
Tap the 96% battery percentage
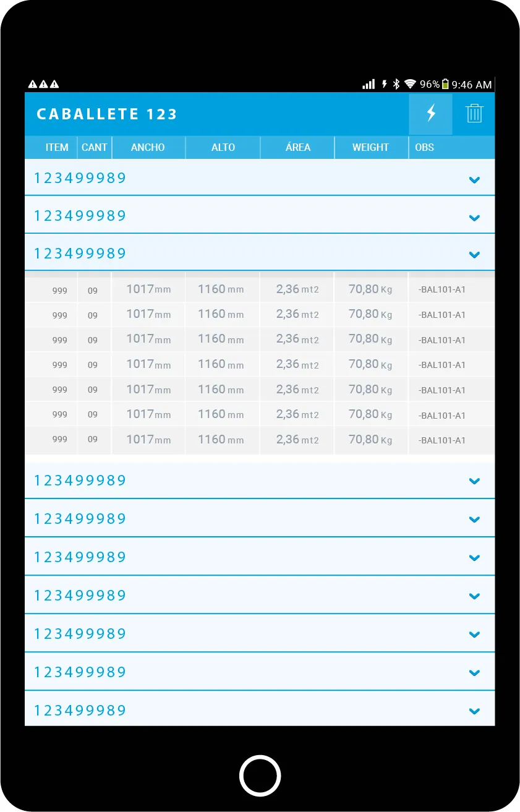point(430,85)
